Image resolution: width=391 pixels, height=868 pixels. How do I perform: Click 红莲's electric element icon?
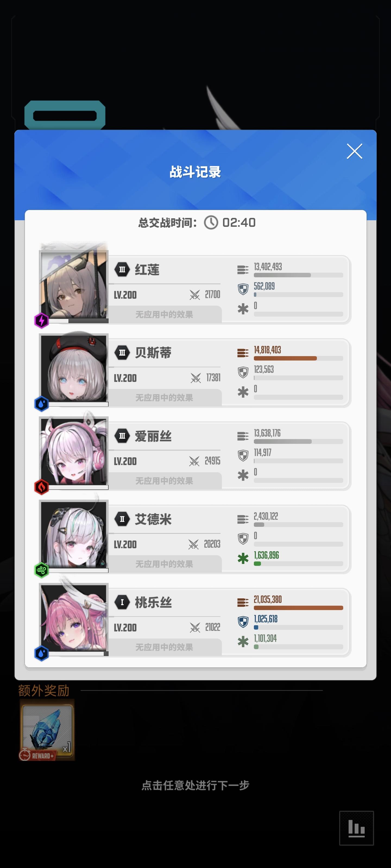(x=42, y=320)
